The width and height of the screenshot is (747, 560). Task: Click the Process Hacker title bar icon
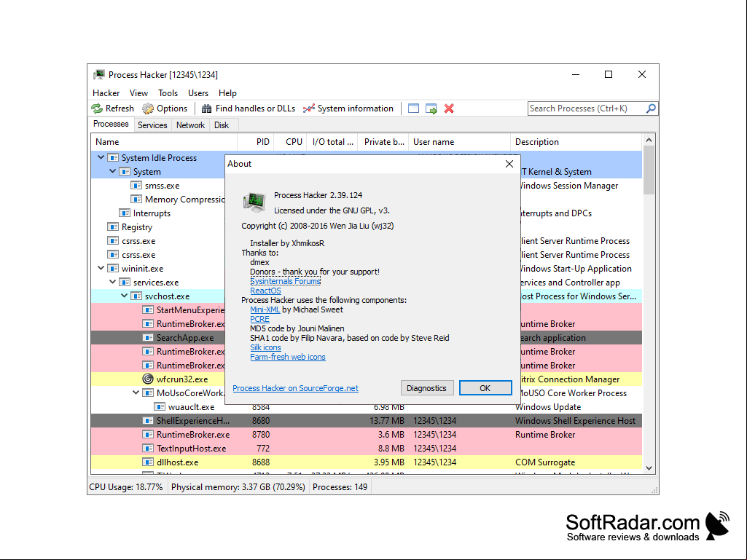(x=99, y=75)
